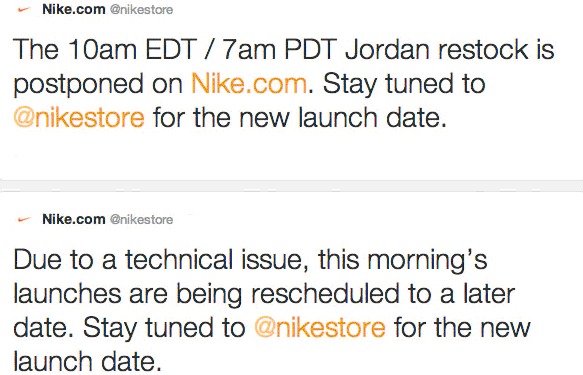Click the final line "launch date." in the second tweet
Image resolution: width=583 pixels, height=375 pixels.
(x=88, y=361)
